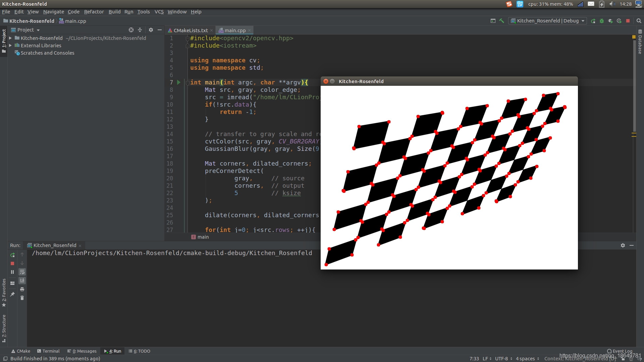
Task: Start debugging with the bug icon
Action: click(x=602, y=21)
